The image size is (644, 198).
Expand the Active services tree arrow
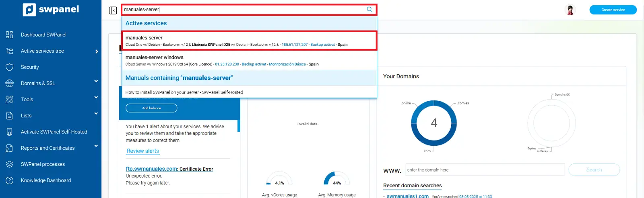(97, 51)
